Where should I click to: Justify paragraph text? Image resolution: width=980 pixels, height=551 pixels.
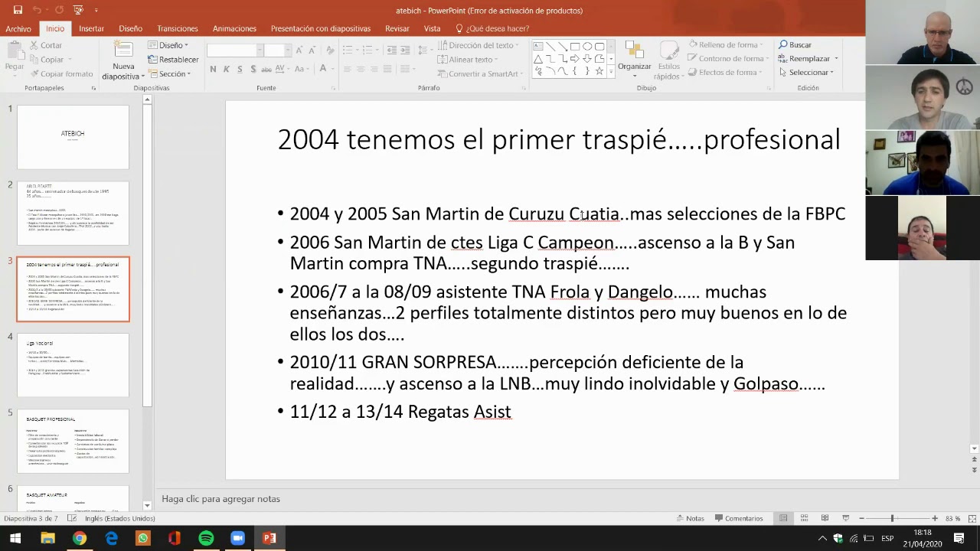click(x=387, y=69)
